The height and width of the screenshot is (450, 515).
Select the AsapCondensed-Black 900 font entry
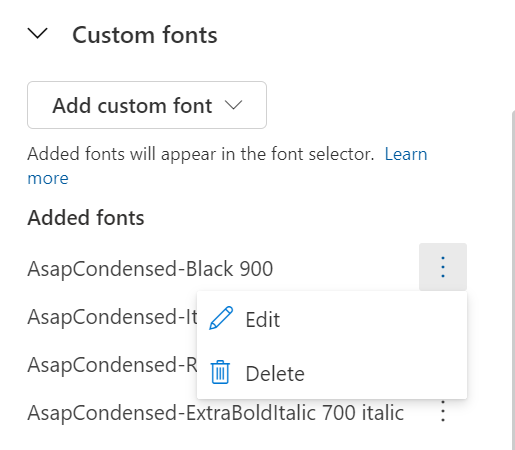[x=150, y=269]
